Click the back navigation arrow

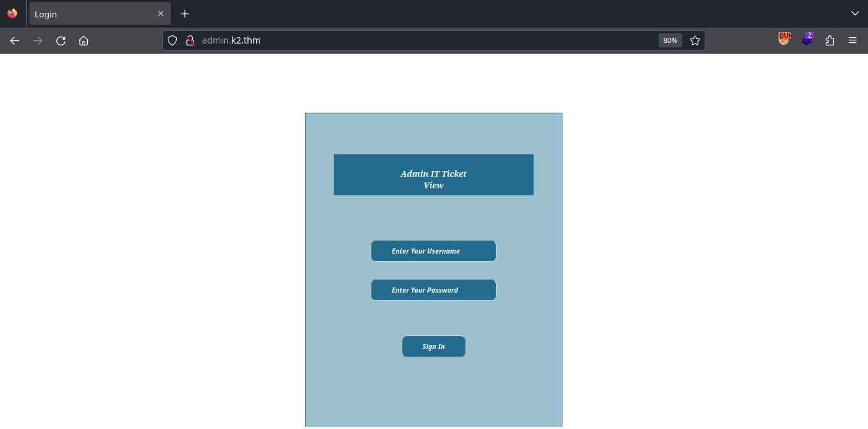coord(15,40)
